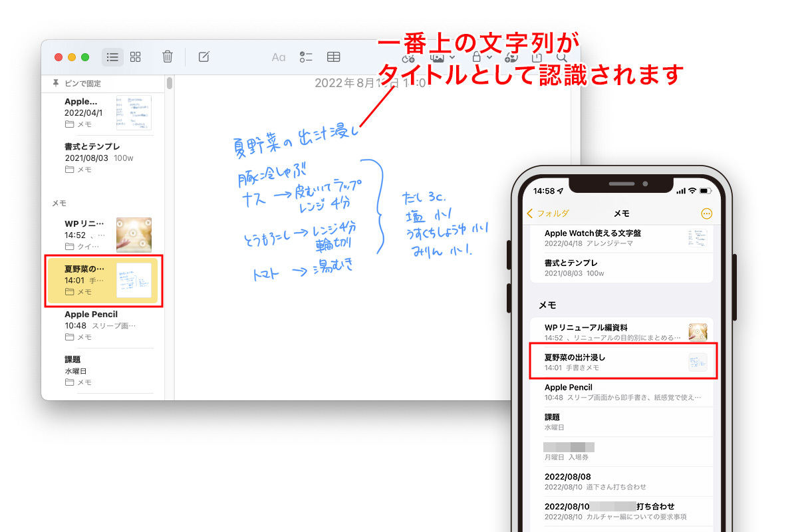Open the Apple Pencil note on iPhone

click(x=621, y=392)
